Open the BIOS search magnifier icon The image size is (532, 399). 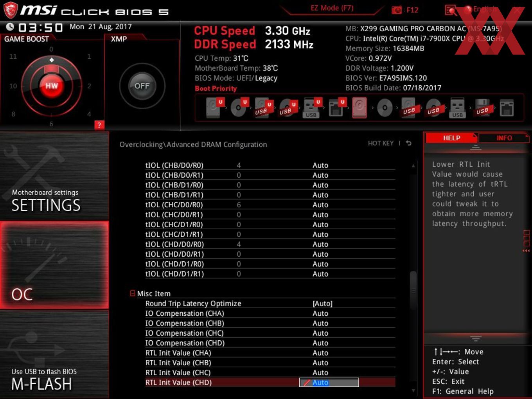pos(451,10)
